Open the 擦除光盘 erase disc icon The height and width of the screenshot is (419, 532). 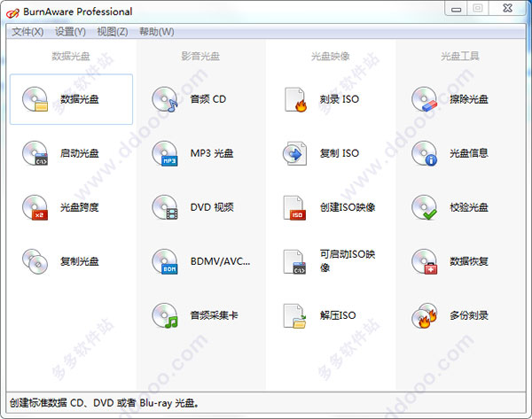click(x=425, y=99)
